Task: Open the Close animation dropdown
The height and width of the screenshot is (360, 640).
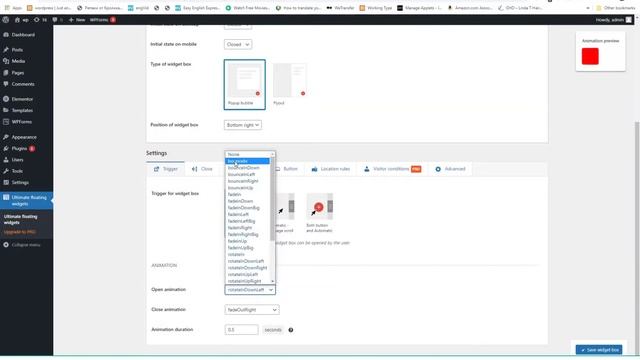Action: click(252, 310)
